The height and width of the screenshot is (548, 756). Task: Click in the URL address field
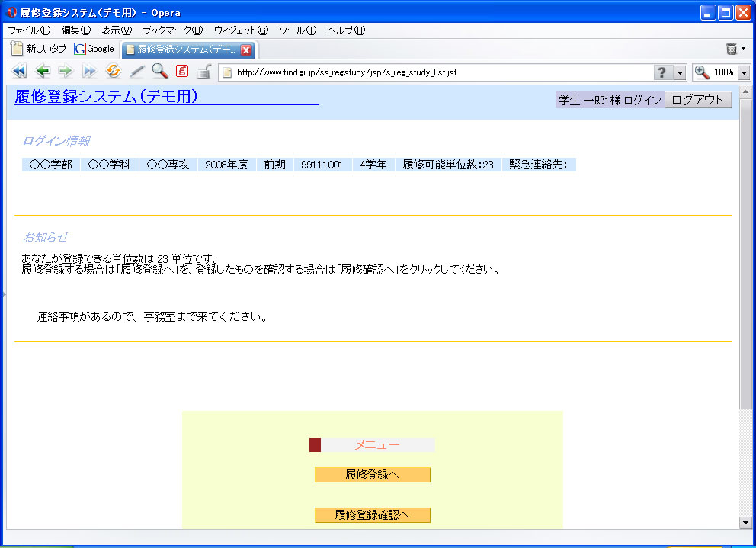442,72
